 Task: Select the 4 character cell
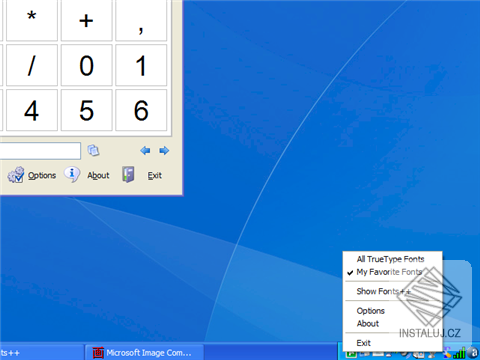coord(32,110)
